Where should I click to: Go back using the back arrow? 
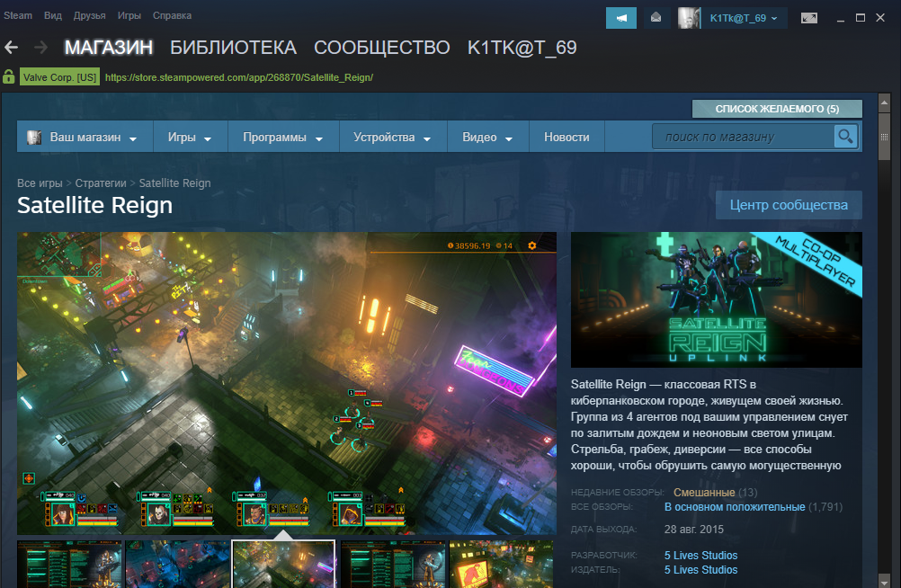point(11,47)
